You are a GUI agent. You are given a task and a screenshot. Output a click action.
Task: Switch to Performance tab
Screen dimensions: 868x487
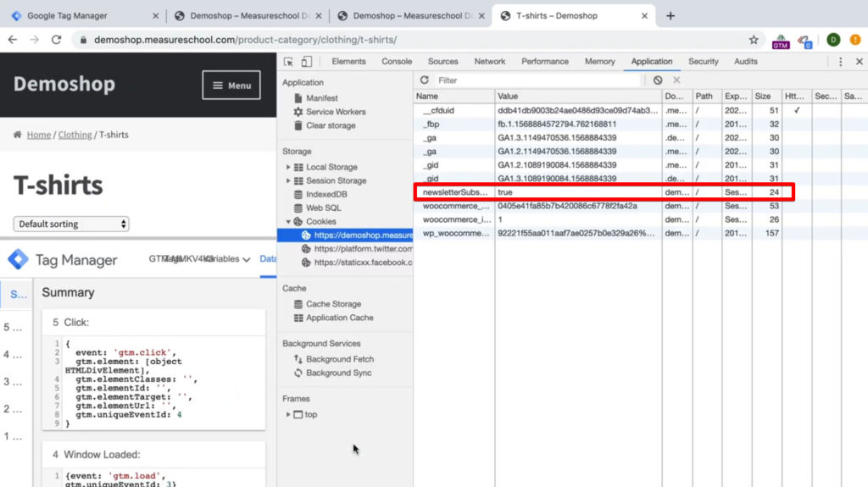point(545,62)
